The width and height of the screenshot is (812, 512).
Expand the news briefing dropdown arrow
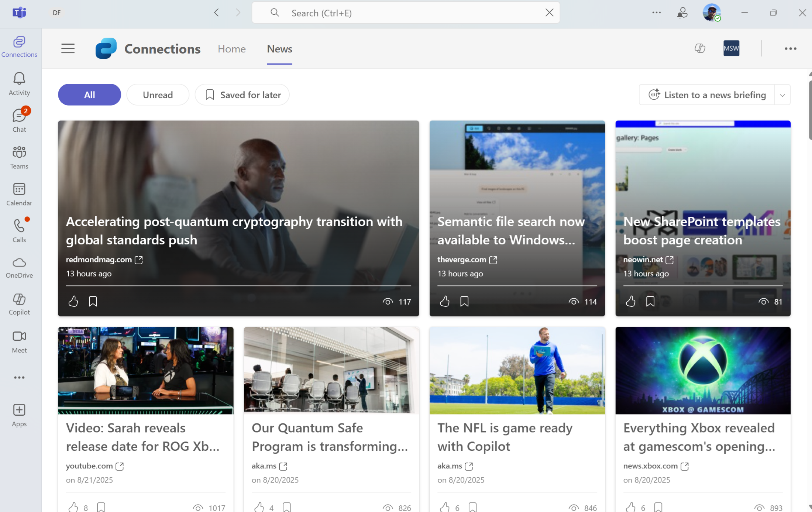click(x=782, y=95)
